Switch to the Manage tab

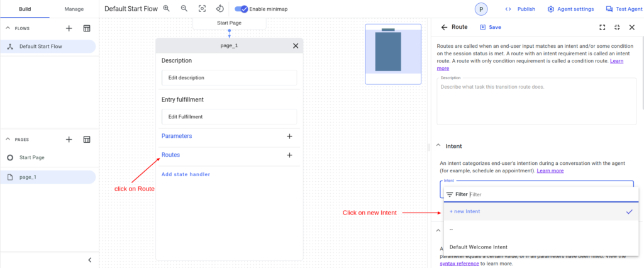(x=74, y=9)
